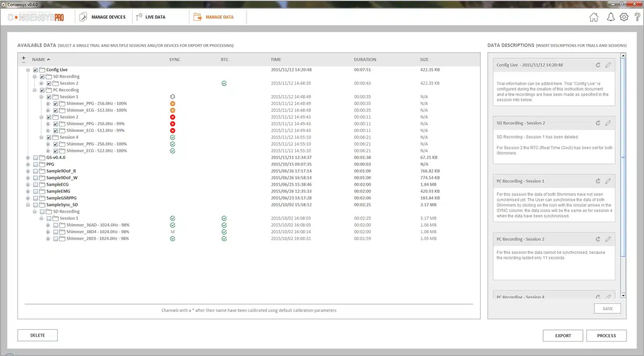Uncheck the Session 4 checkbox
Viewport: 644px width, 356px height.
click(x=49, y=138)
